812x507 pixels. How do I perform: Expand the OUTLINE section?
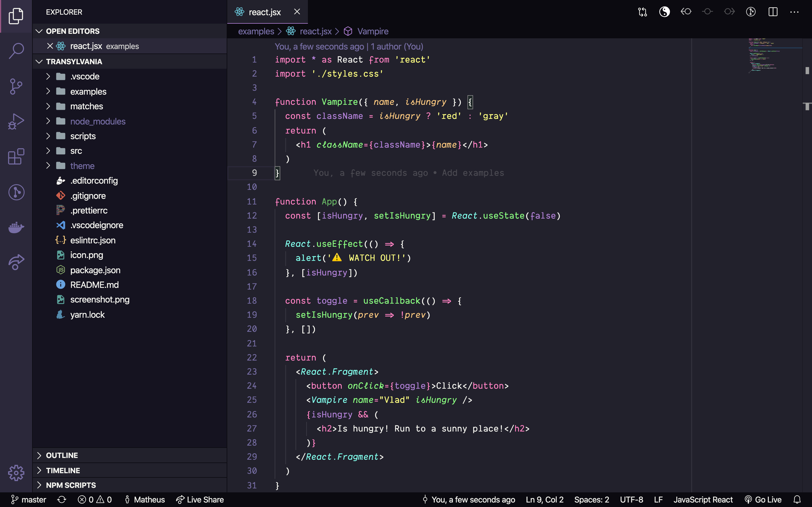pos(62,455)
